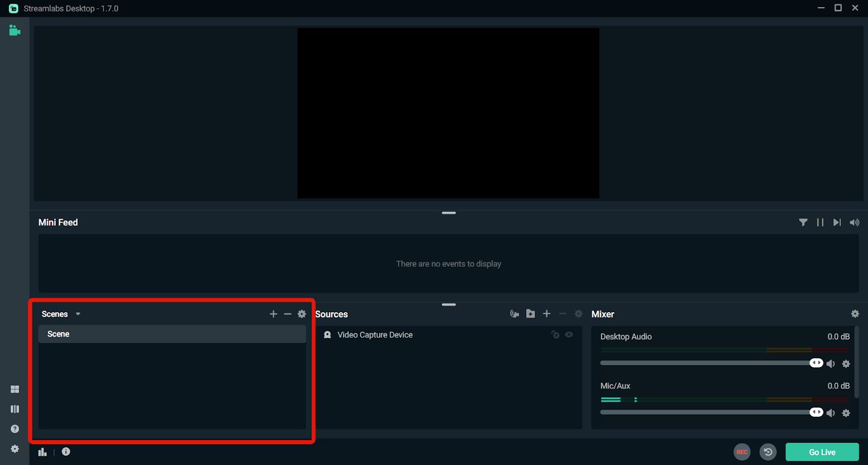The height and width of the screenshot is (465, 868).
Task: Select the Scene item in Scenes list
Action: click(x=172, y=334)
